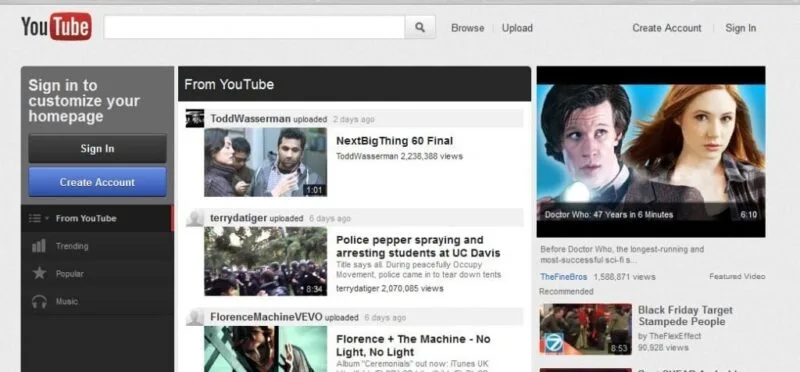
Task: Open the Browse link in header
Action: pos(467,28)
